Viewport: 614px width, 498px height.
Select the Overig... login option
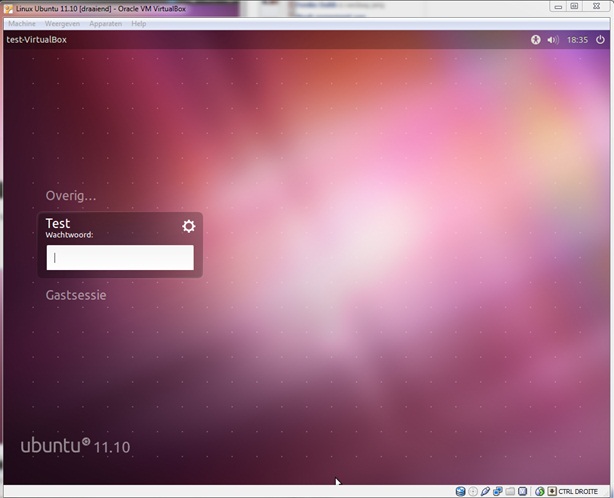71,195
